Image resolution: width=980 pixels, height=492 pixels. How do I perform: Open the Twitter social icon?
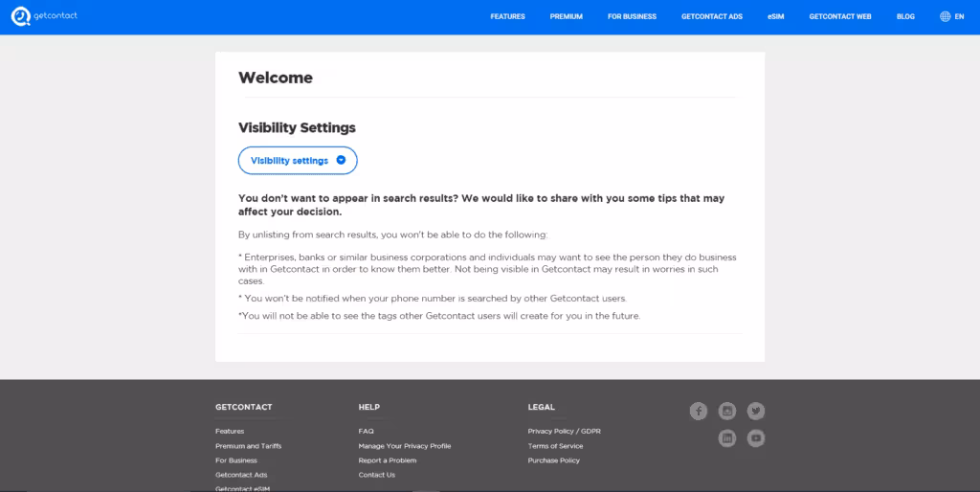(x=756, y=411)
